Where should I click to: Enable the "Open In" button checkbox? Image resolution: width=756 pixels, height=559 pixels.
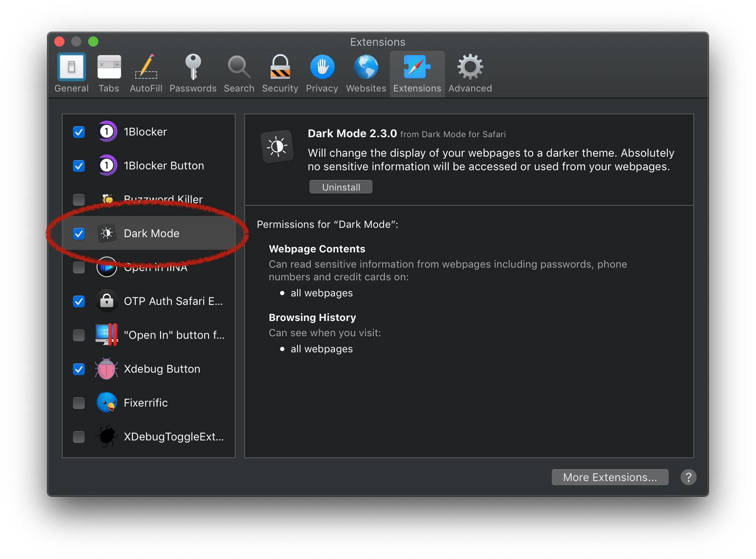point(79,335)
